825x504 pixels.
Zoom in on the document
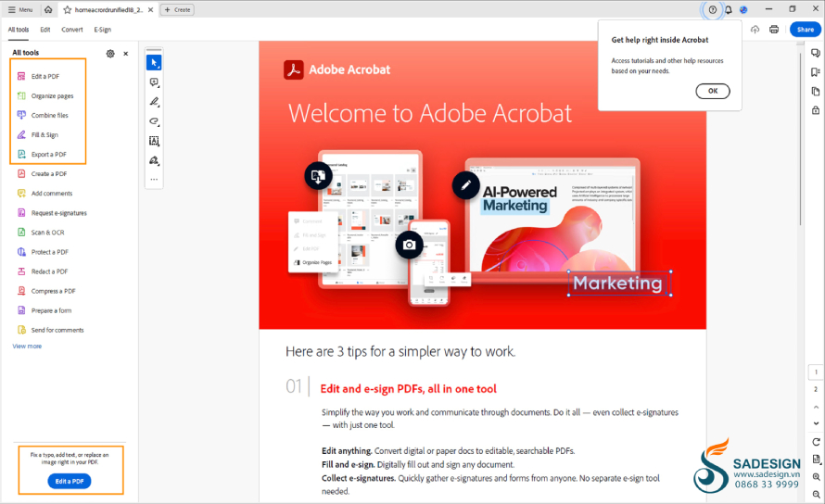(816, 476)
